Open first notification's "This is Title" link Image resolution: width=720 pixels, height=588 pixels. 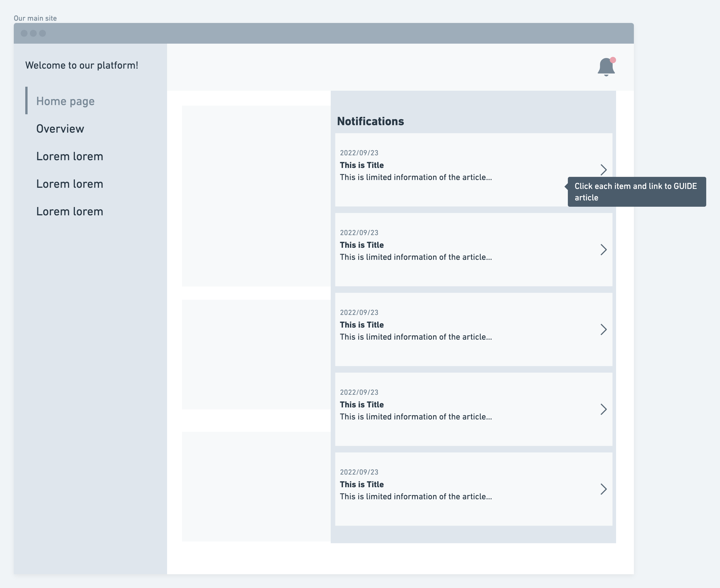362,165
